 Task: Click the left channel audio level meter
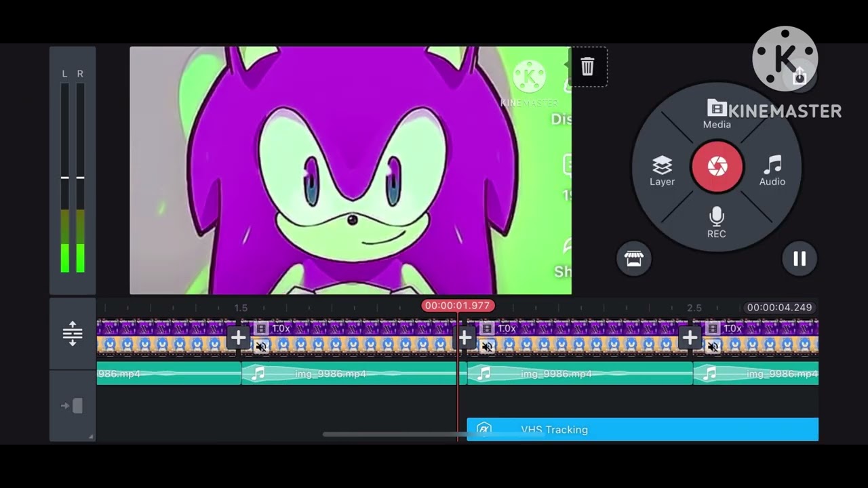[x=65, y=178]
